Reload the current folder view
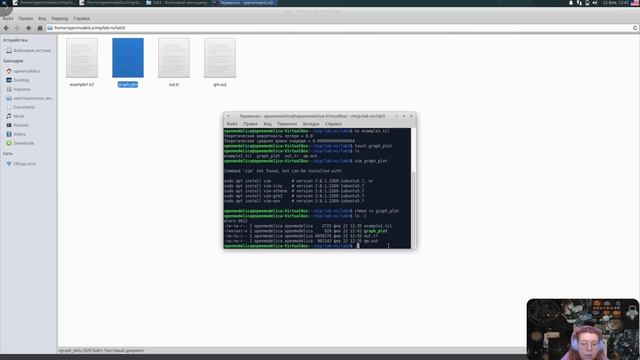Screen dimensions: 640x360 (x=635, y=28)
